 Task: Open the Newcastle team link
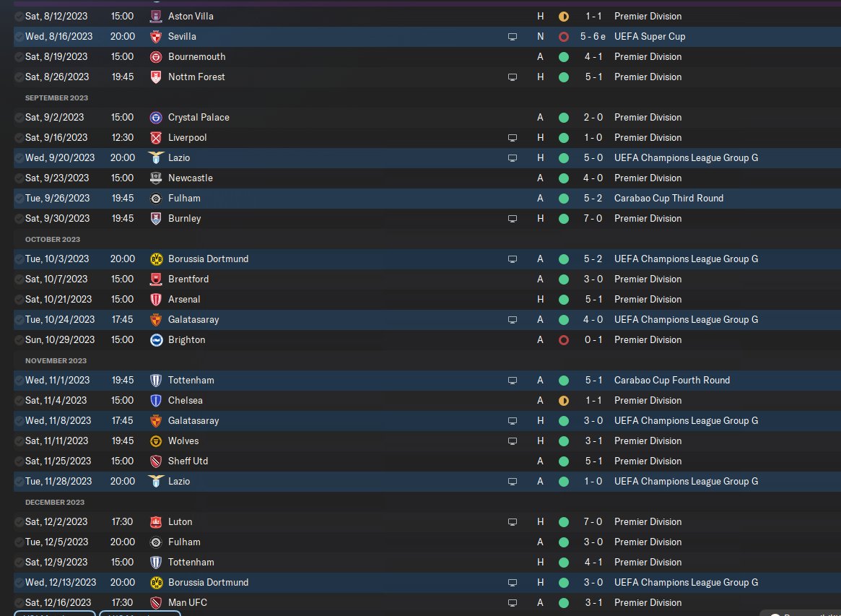point(190,178)
